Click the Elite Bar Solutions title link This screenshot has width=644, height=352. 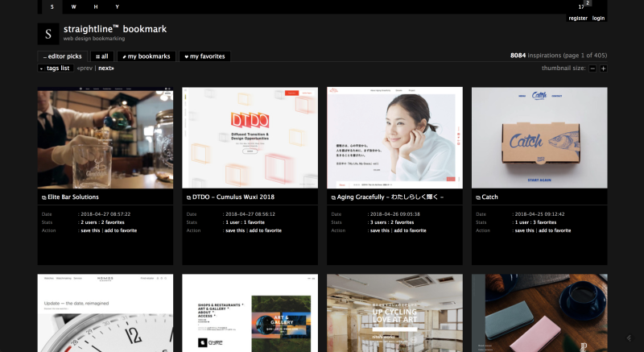(73, 197)
